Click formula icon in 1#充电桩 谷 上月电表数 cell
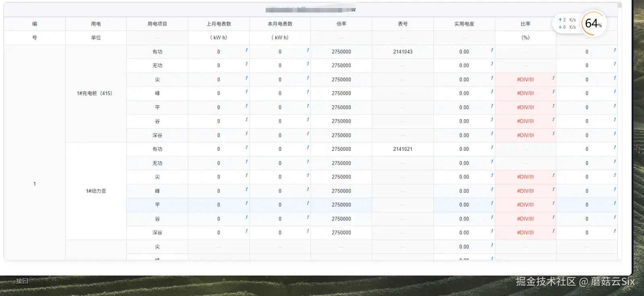This screenshot has height=296, width=644. point(246,119)
